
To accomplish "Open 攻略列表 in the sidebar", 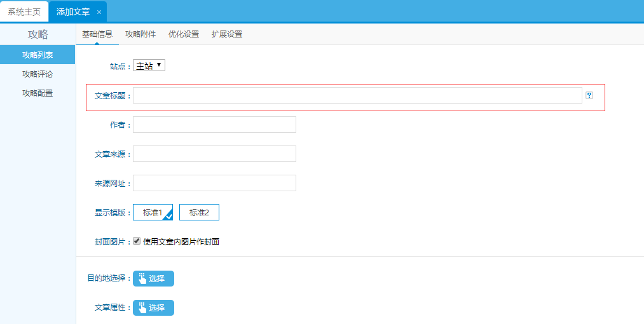I will [x=38, y=55].
